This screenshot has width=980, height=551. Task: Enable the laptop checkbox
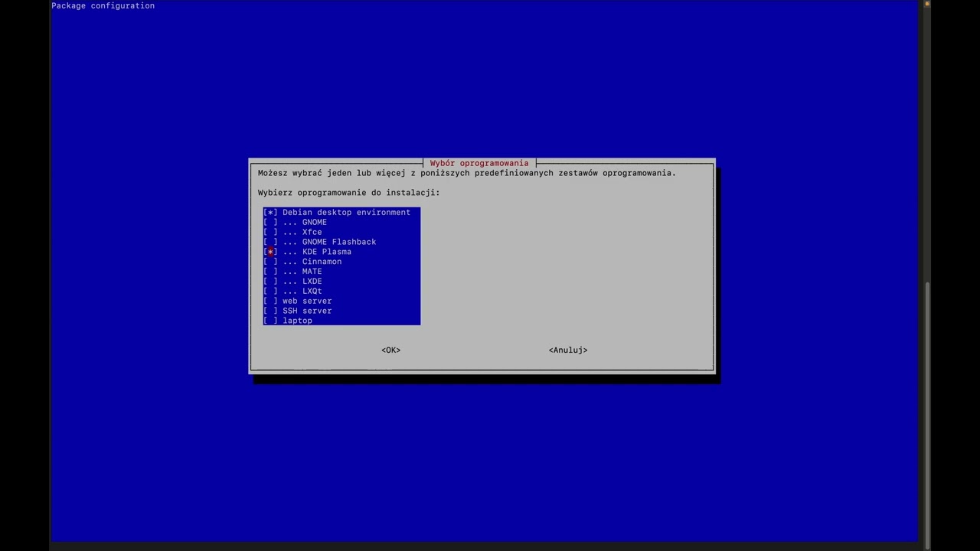click(270, 321)
